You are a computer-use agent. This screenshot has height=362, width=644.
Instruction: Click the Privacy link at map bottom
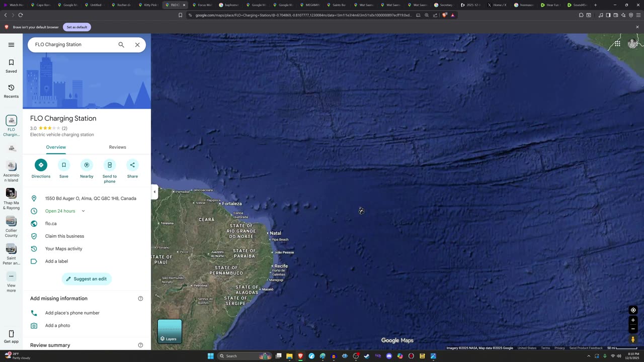[559, 348]
